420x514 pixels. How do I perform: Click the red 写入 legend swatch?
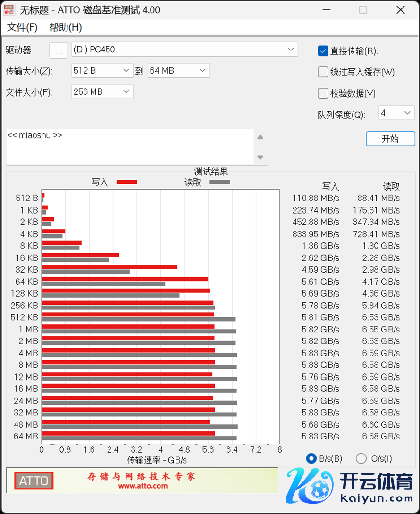pos(126,182)
